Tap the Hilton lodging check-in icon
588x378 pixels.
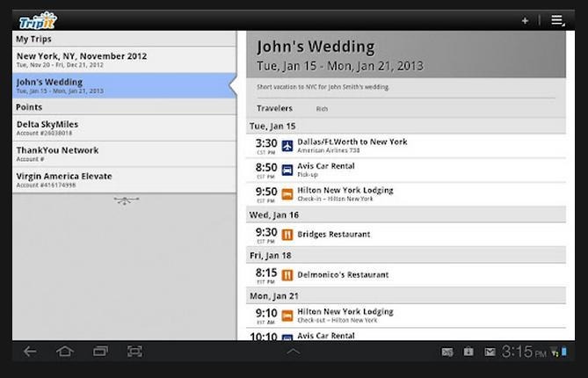287,194
